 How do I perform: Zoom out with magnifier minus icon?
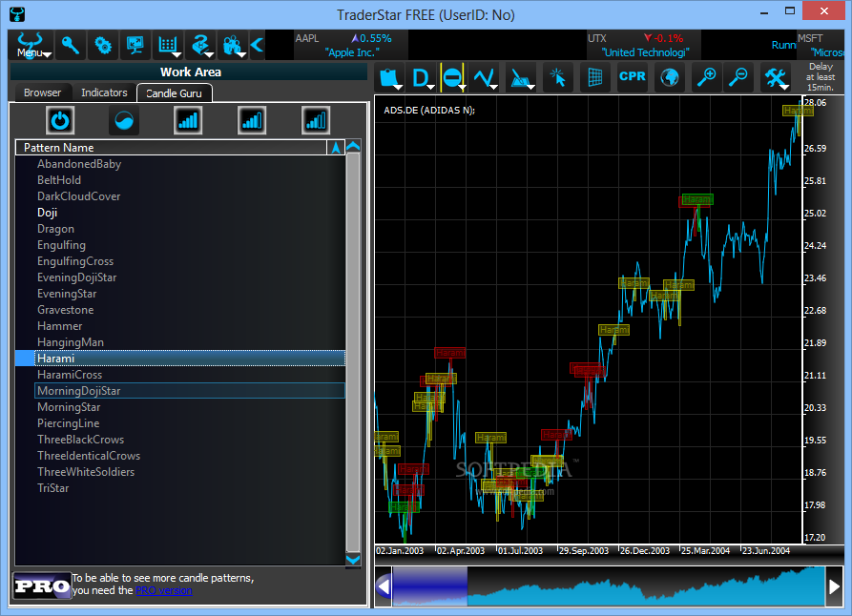tap(738, 77)
